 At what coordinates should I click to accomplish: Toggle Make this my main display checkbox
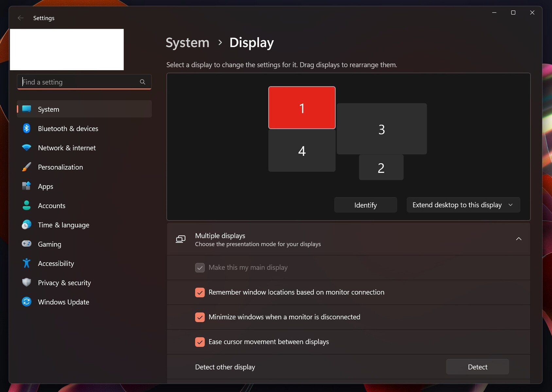(200, 268)
